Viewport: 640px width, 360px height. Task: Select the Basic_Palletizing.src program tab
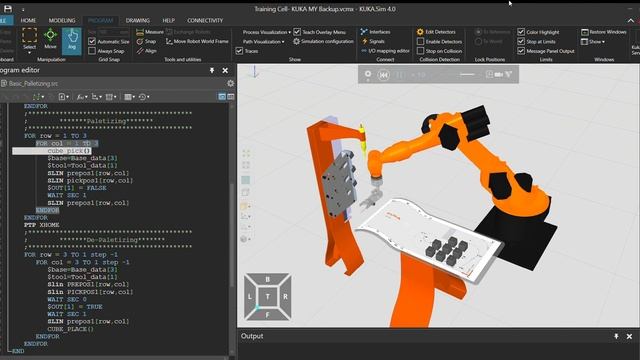29,83
